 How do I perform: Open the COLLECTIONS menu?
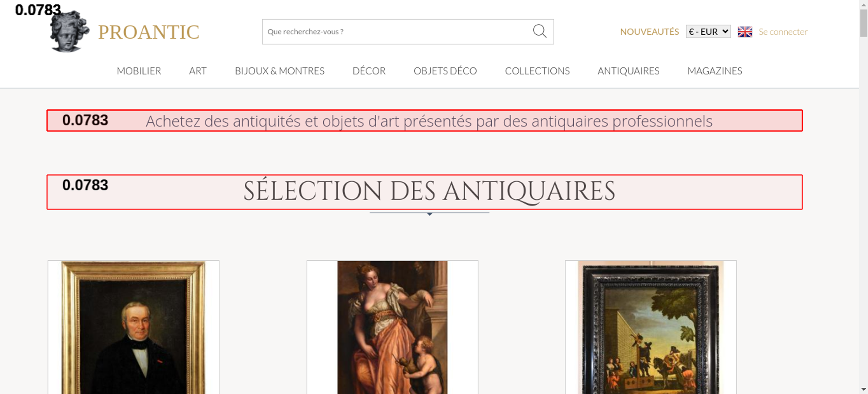tap(537, 71)
